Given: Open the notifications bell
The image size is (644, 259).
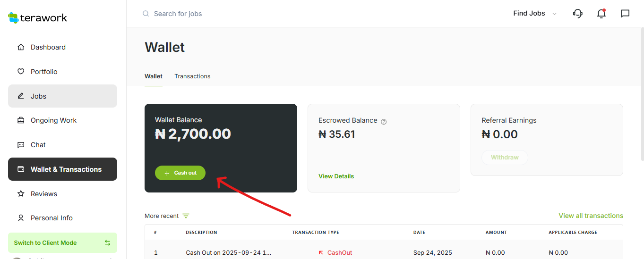Looking at the screenshot, I should point(601,14).
